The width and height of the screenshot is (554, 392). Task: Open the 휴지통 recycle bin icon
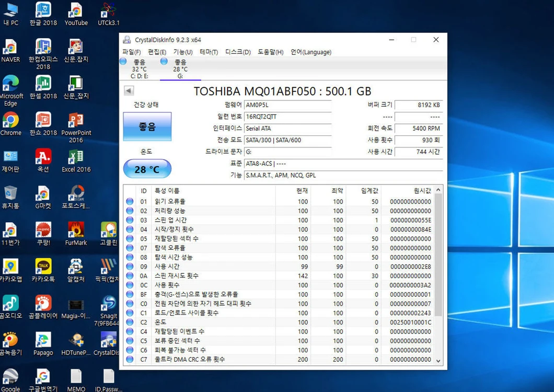pyautogui.click(x=10, y=197)
